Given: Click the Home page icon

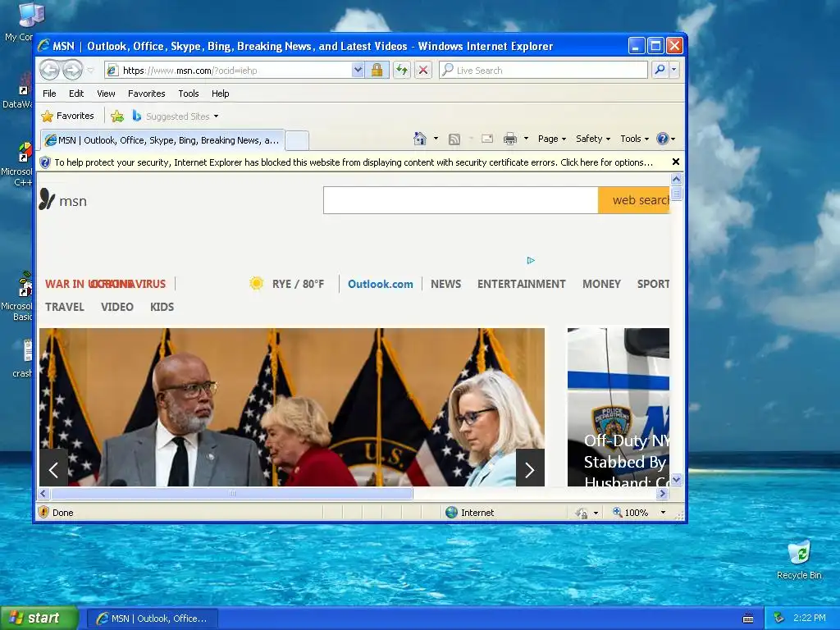Looking at the screenshot, I should (420, 139).
